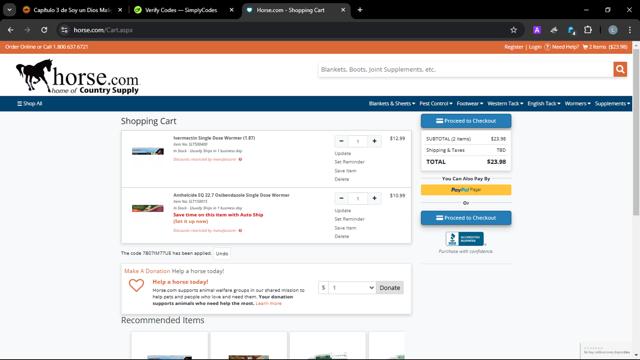640x360 pixels.
Task: Open the Chrome extensions puzzle icon
Action: point(588,30)
